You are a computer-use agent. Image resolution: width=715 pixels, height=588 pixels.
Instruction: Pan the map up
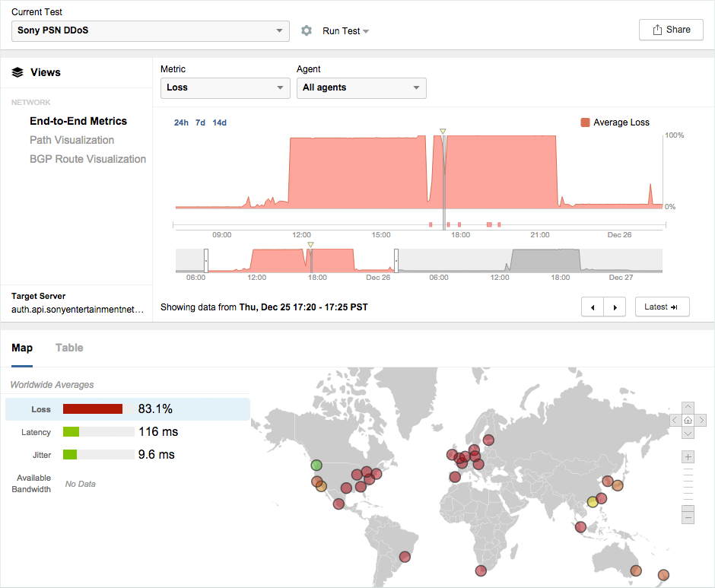(688, 407)
